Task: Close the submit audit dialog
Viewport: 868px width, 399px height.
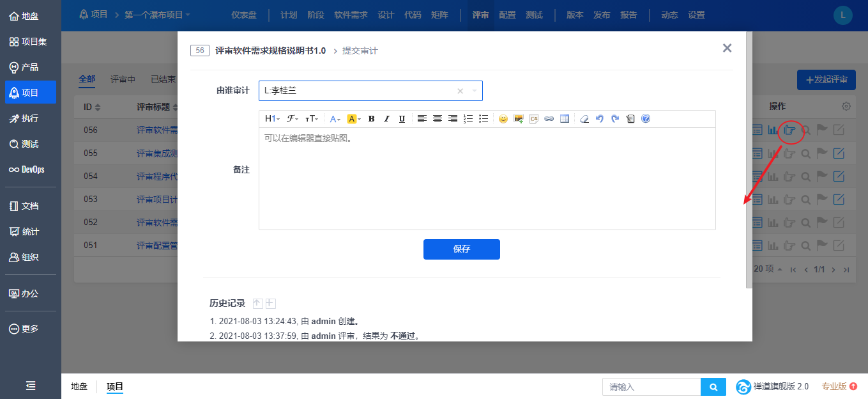Action: pos(727,48)
